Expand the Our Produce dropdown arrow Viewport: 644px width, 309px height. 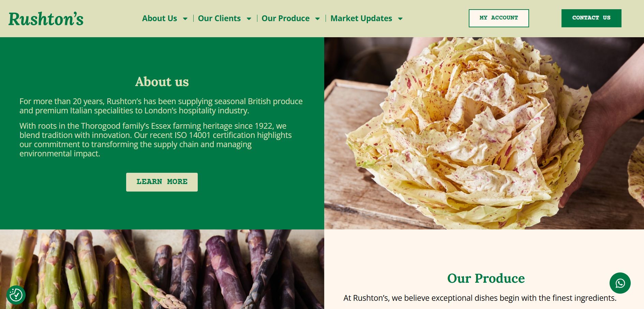pos(317,19)
